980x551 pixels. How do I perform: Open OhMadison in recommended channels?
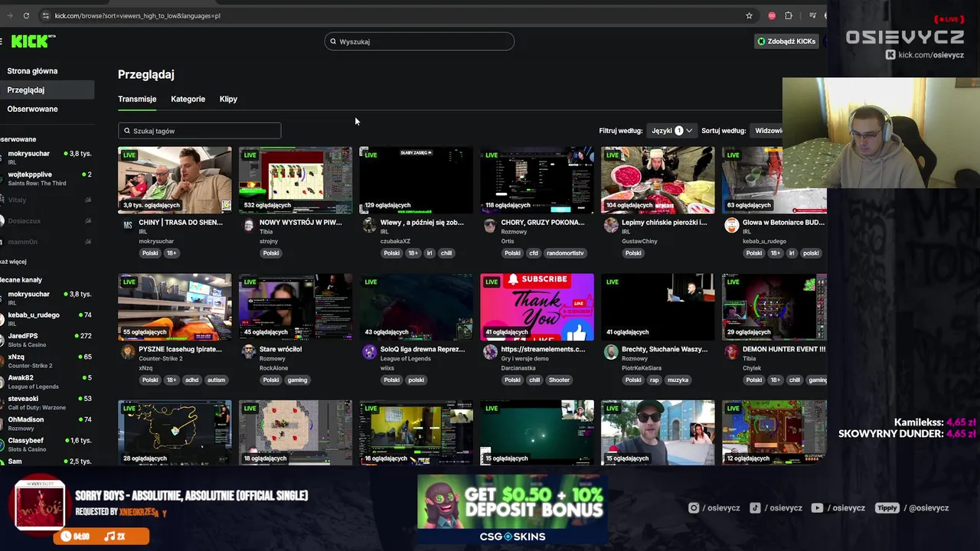point(47,423)
